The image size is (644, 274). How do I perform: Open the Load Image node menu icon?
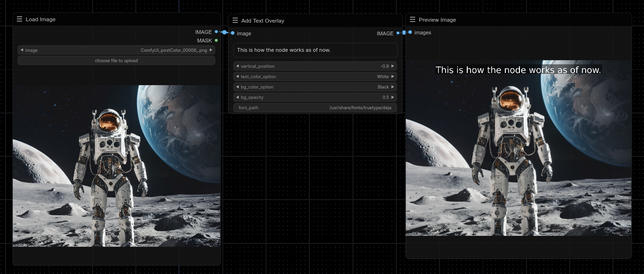click(x=19, y=19)
